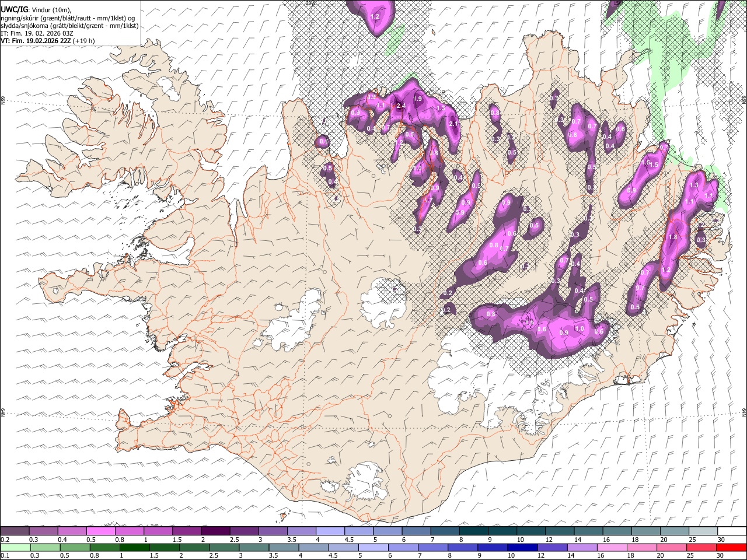The width and height of the screenshot is (747, 560).
Task: Click the bold UWC/IG title text
Action: coord(14,9)
